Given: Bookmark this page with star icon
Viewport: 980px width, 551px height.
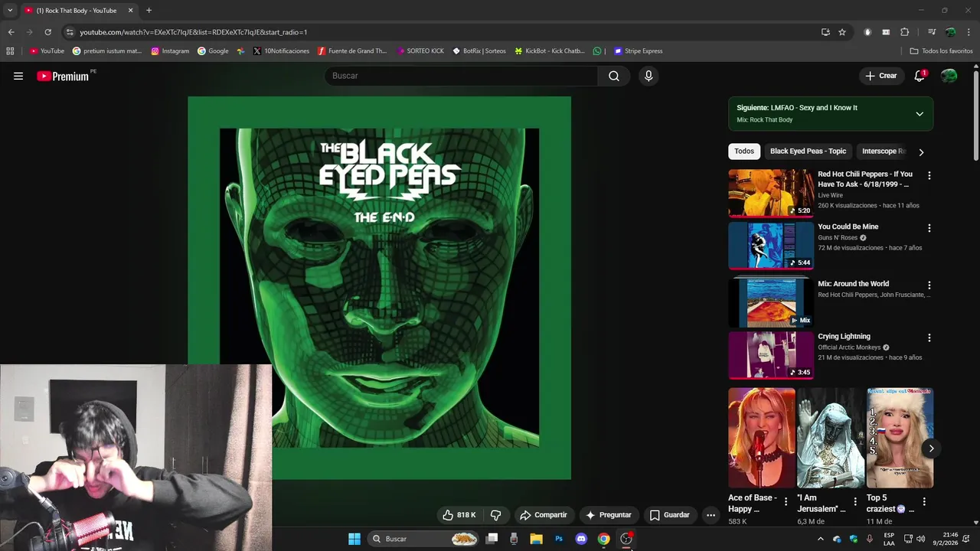Looking at the screenshot, I should pyautogui.click(x=842, y=32).
